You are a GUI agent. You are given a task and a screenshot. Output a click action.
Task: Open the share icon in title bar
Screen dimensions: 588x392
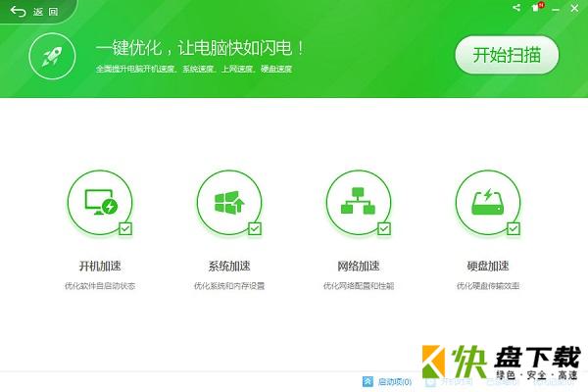click(x=516, y=8)
